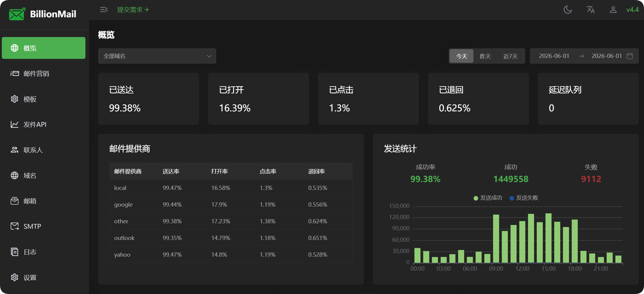
Task: Collapse the sidebar with the menu icon
Action: [x=104, y=10]
